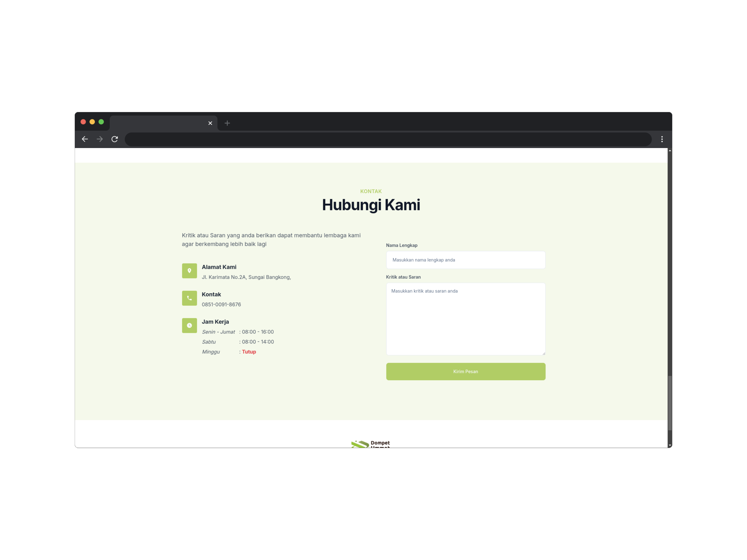The image size is (747, 560).
Task: Click the phone number 0851-0091-8676
Action: tap(221, 304)
